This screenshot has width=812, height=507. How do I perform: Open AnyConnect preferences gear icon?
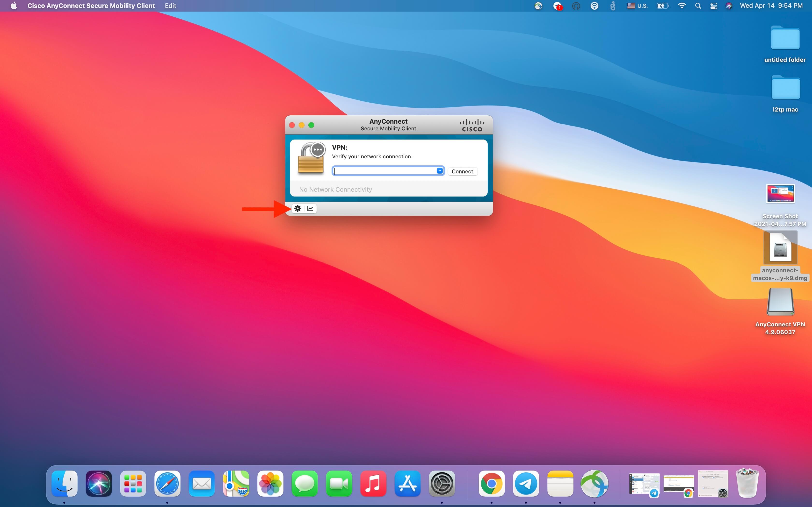click(298, 209)
